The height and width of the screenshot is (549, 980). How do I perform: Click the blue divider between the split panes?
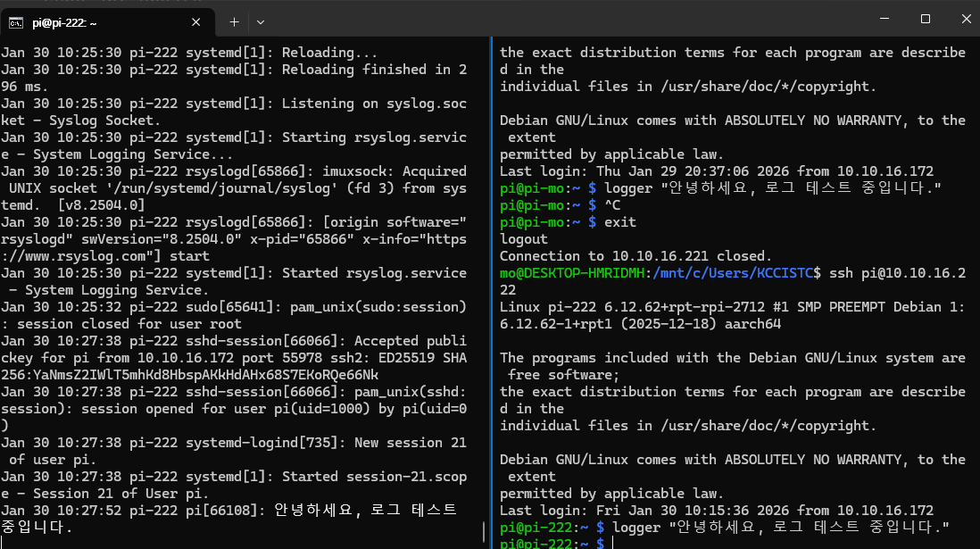click(491, 293)
